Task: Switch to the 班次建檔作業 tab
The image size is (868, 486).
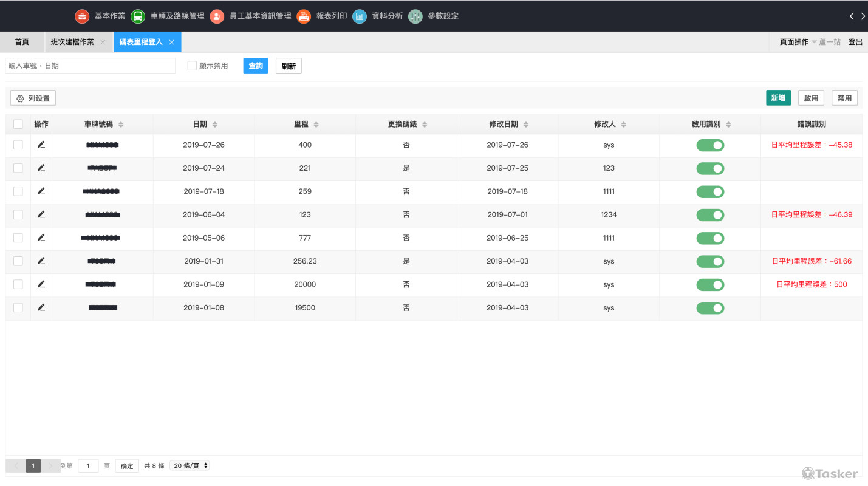Action: pyautogui.click(x=72, y=42)
